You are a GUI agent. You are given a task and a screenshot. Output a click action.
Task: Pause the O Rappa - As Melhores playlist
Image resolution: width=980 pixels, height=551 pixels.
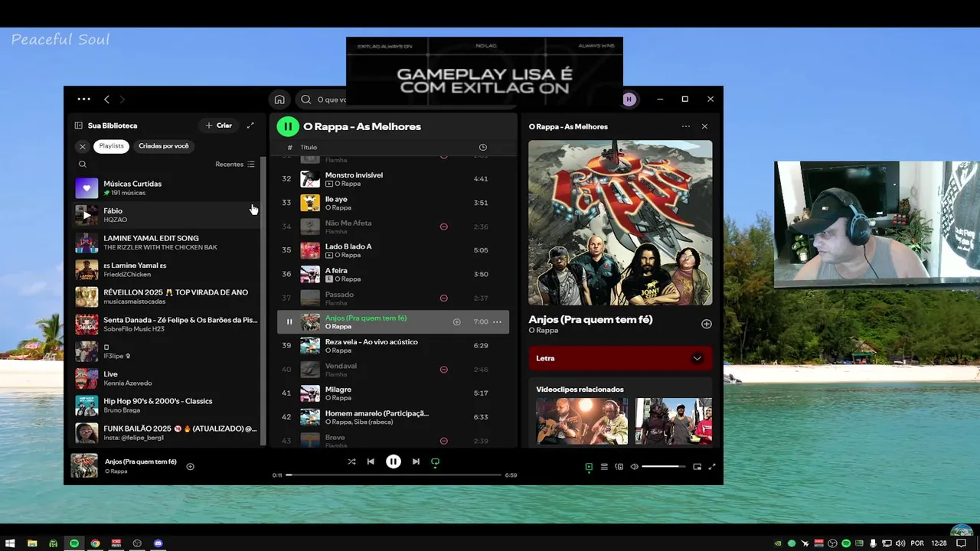pyautogui.click(x=288, y=126)
